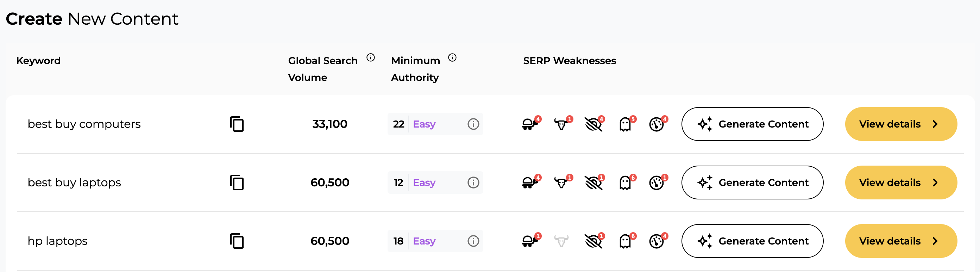980x272 pixels.
Task: Open View details for hp laptops
Action: pos(901,241)
